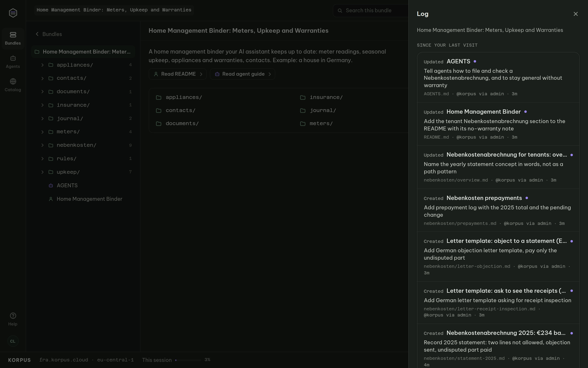588x368 pixels.
Task: Open documents/ folder in main grid
Action: pos(177,124)
